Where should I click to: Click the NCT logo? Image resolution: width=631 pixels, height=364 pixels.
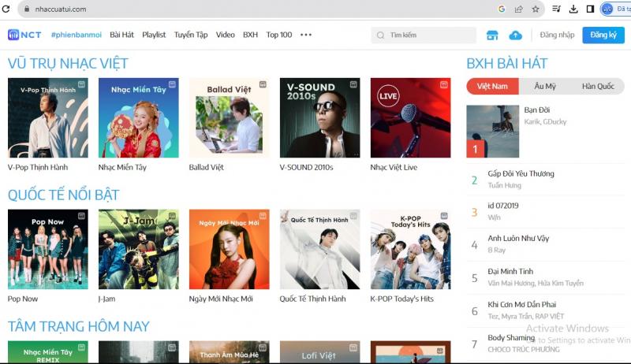coord(24,35)
